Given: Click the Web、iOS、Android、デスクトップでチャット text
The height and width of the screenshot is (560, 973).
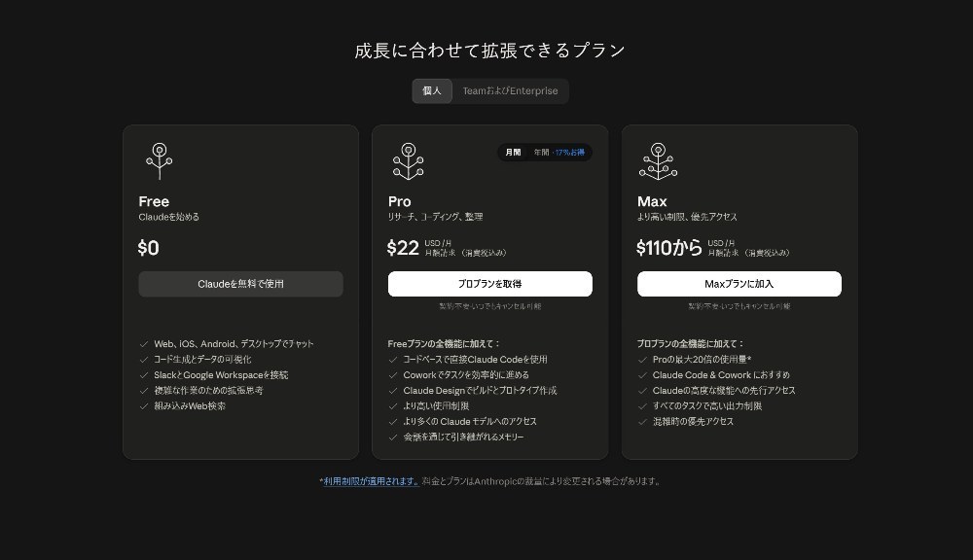Looking at the screenshot, I should [x=234, y=344].
